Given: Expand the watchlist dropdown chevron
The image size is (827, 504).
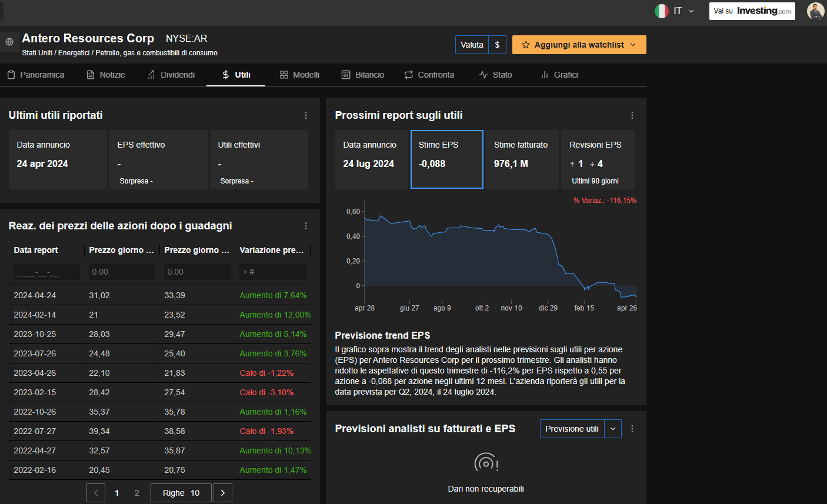Looking at the screenshot, I should tap(633, 45).
